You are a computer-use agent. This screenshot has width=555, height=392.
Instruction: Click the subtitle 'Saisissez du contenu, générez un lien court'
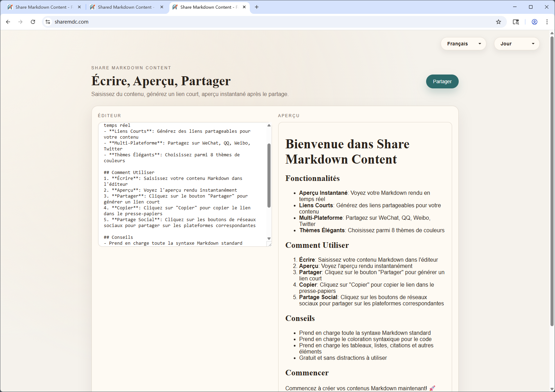[x=190, y=94]
